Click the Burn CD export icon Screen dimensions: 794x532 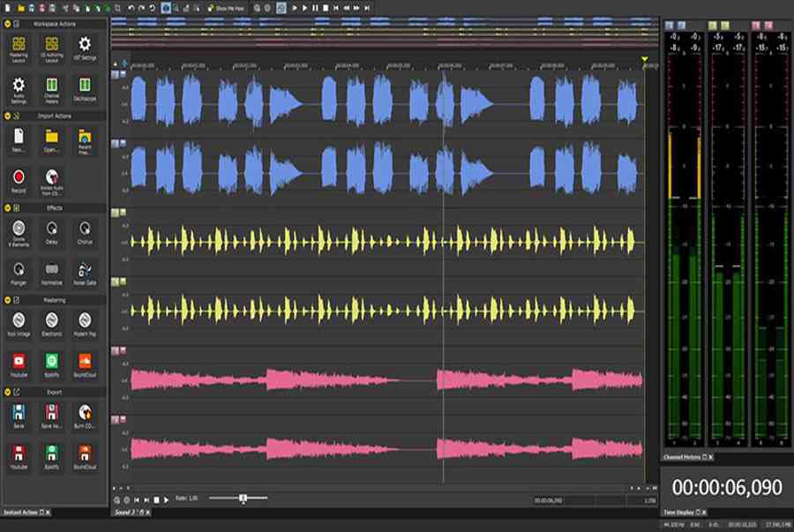[85, 414]
